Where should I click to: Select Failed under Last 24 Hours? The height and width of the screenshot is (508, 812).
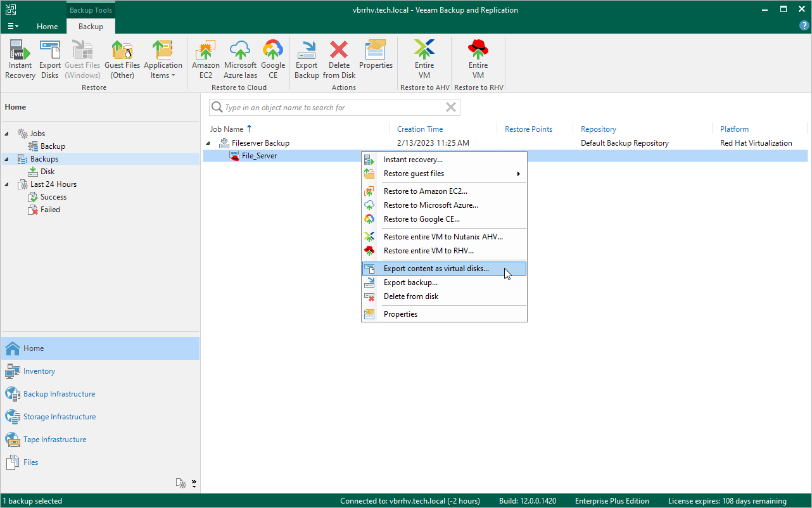coord(50,210)
